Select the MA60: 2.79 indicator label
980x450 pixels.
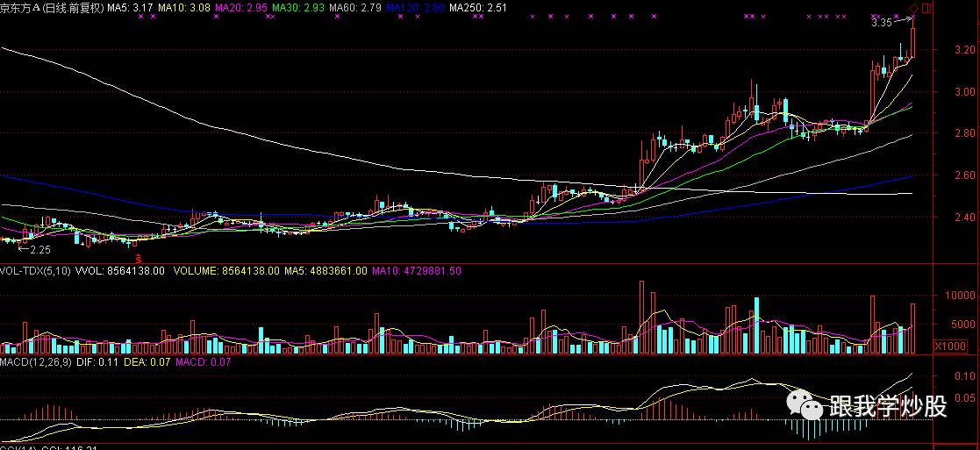354,8
